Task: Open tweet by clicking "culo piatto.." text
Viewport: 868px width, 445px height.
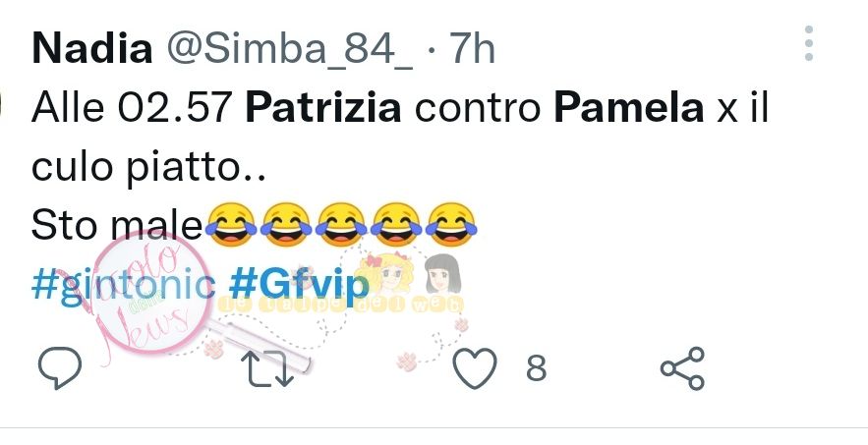Action: pyautogui.click(x=148, y=167)
